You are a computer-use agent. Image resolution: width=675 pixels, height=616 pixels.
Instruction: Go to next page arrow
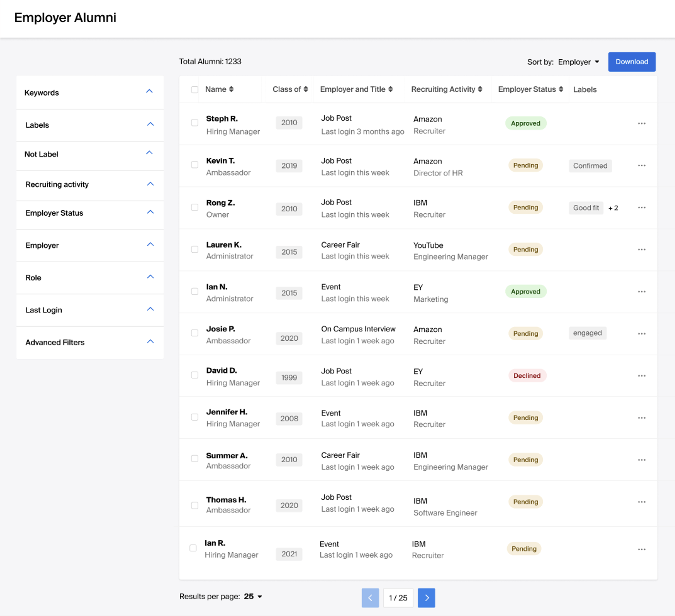[426, 598]
